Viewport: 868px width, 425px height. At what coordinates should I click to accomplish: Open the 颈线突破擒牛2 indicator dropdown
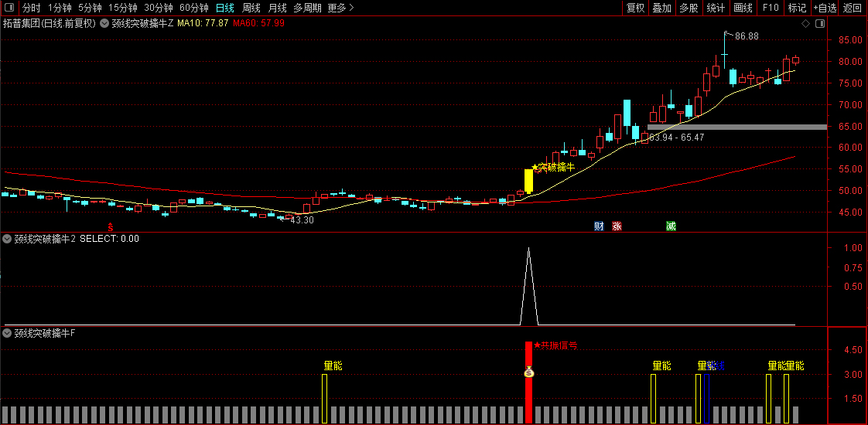click(7, 239)
